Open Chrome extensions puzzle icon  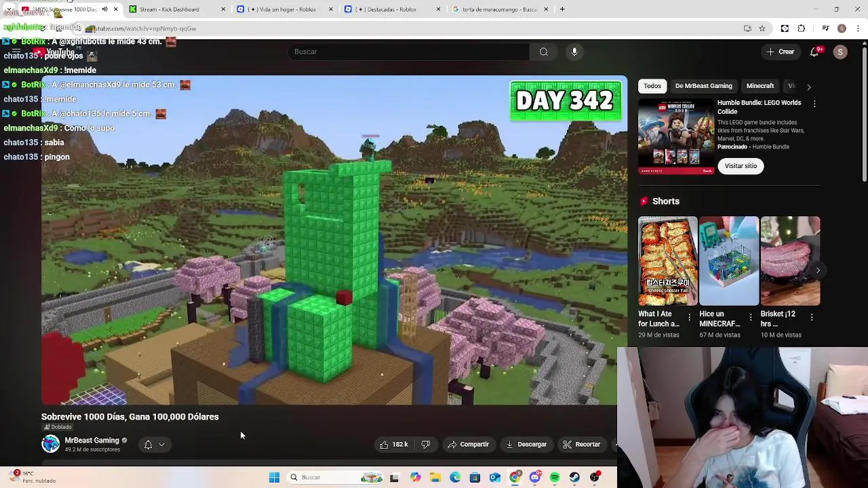click(802, 28)
